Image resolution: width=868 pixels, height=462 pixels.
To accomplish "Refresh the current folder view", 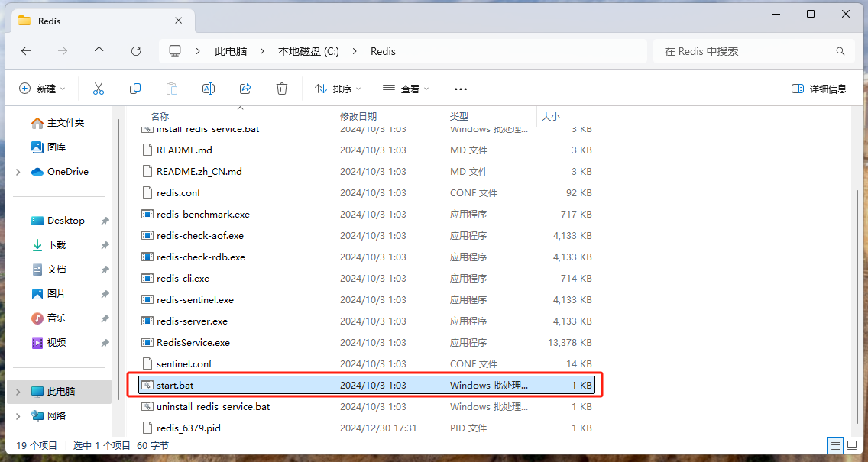I will pyautogui.click(x=136, y=51).
